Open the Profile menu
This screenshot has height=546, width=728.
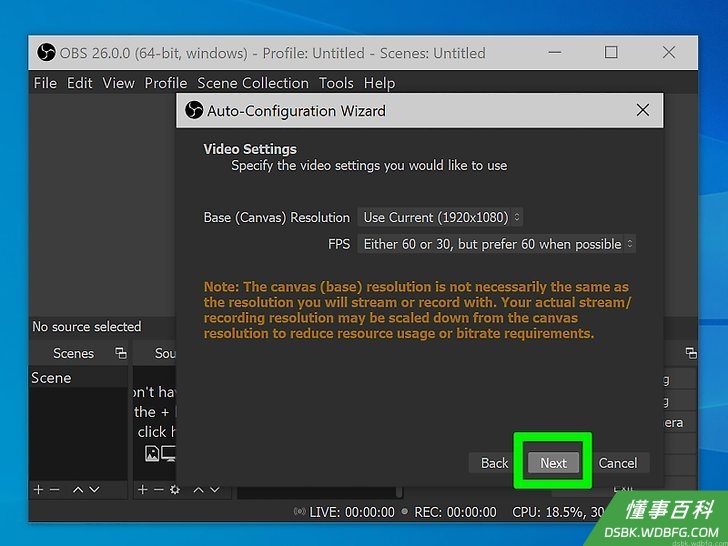166,83
